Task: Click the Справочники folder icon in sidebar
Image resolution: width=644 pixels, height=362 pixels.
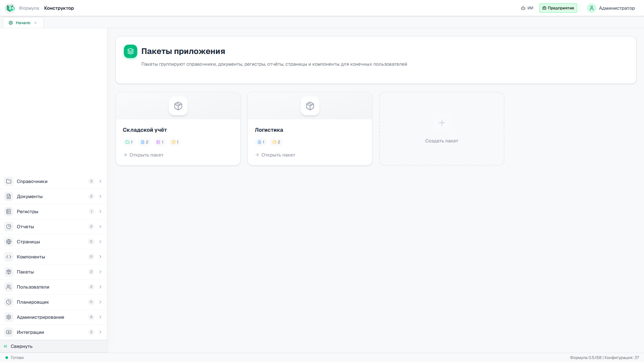Action: pyautogui.click(x=9, y=181)
